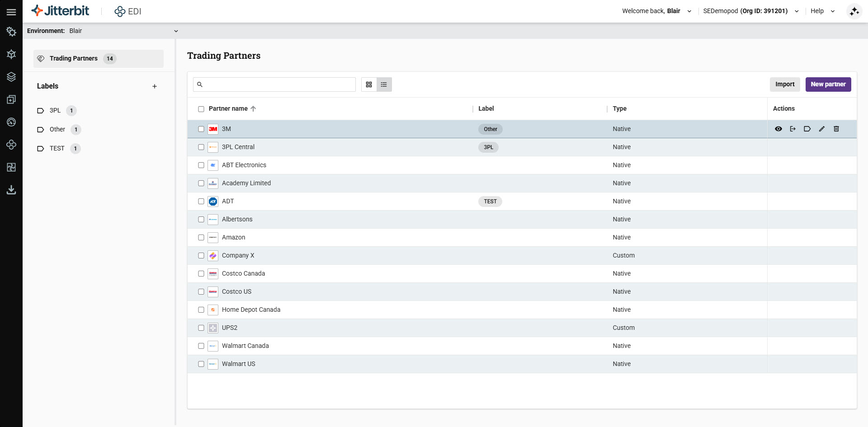
Task: Open the Help dropdown menu
Action: tap(822, 11)
